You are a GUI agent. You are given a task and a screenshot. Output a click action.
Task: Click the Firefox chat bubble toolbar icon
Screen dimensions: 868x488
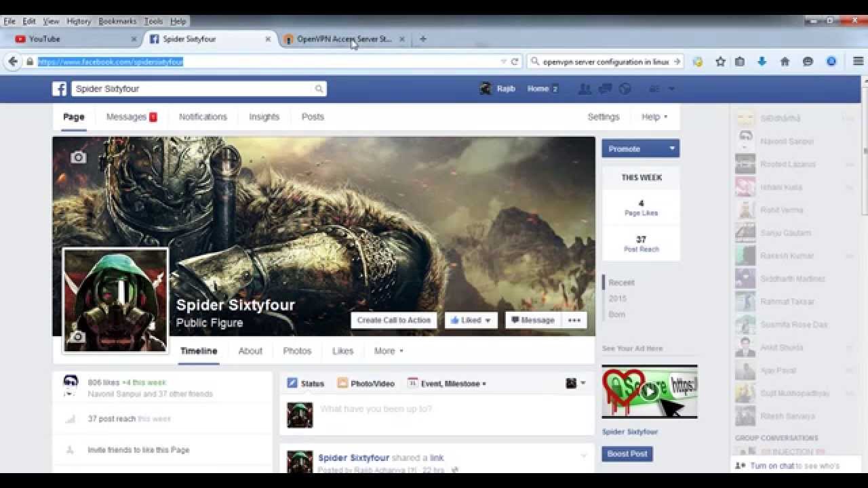(x=808, y=62)
